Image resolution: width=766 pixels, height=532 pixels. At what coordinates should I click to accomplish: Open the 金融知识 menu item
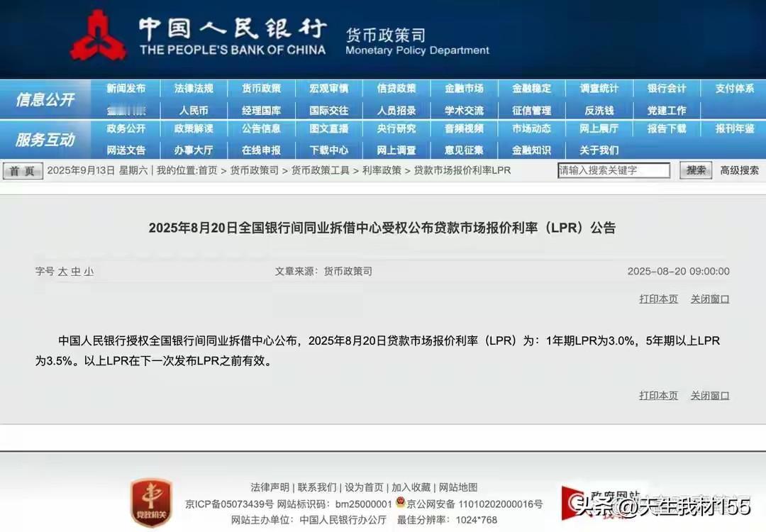click(531, 150)
